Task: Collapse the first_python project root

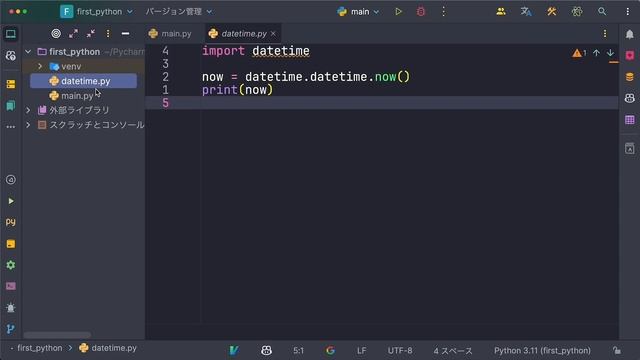Action: click(x=28, y=52)
